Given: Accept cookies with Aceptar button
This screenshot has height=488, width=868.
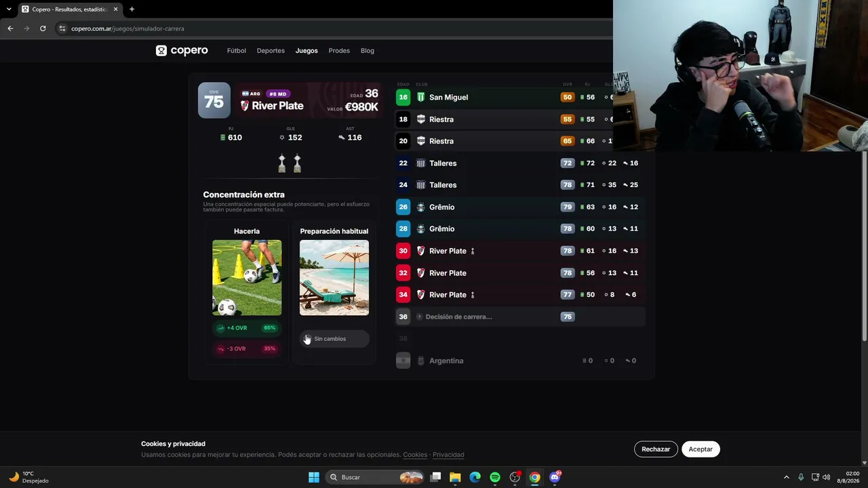Looking at the screenshot, I should click(x=701, y=449).
